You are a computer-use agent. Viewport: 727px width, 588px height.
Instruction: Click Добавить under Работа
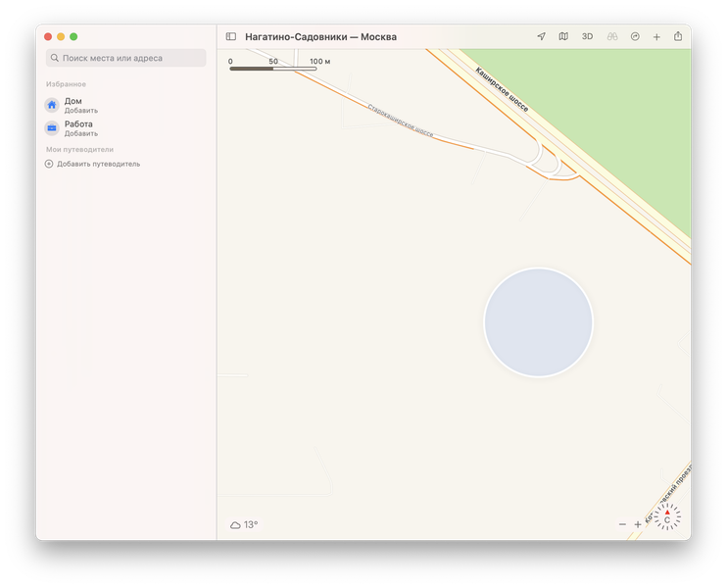81,133
